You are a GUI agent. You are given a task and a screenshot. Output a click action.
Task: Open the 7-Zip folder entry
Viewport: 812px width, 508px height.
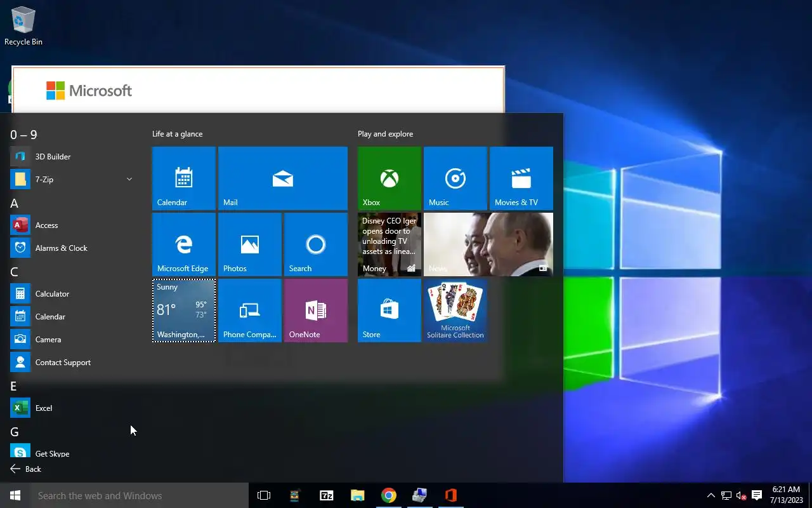[71, 180]
